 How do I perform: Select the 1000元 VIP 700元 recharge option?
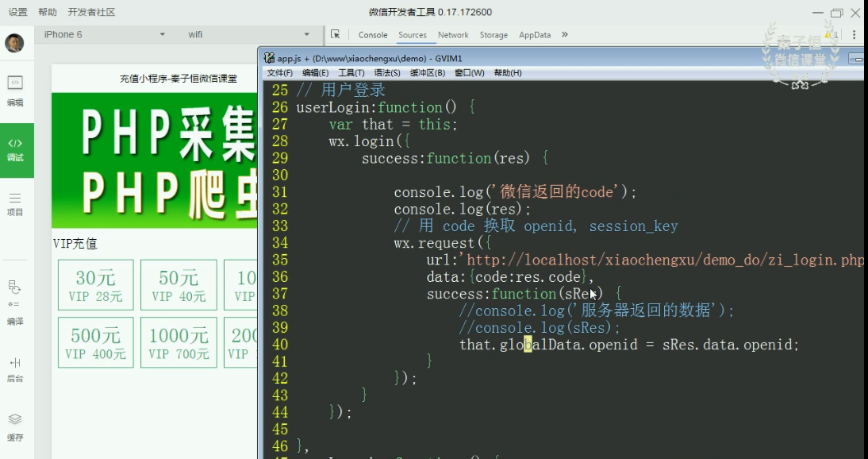[179, 342]
